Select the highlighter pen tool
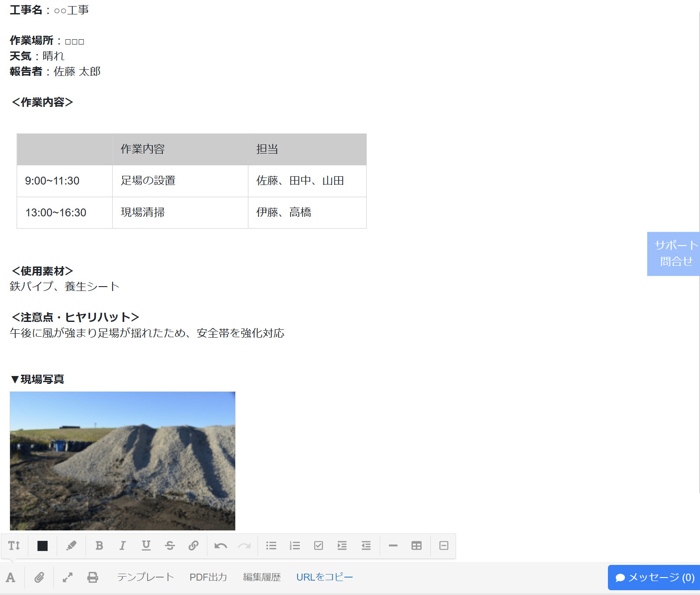700x595 pixels. coord(71,545)
